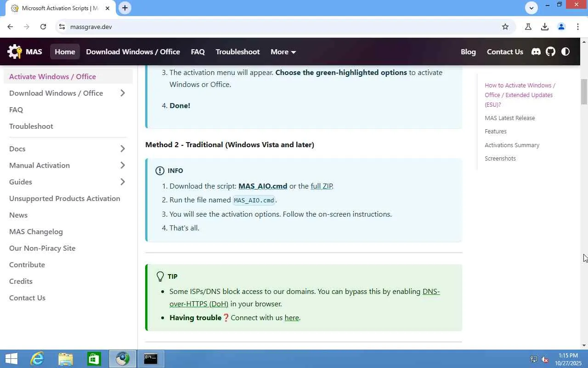
Task: Click the page vertical scrollbar thumb
Action: [584, 92]
